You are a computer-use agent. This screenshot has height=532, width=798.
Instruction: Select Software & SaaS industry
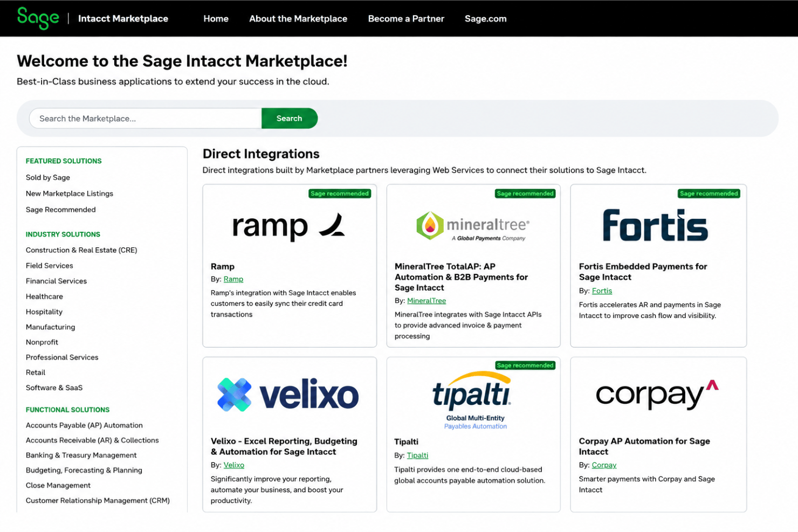point(54,388)
